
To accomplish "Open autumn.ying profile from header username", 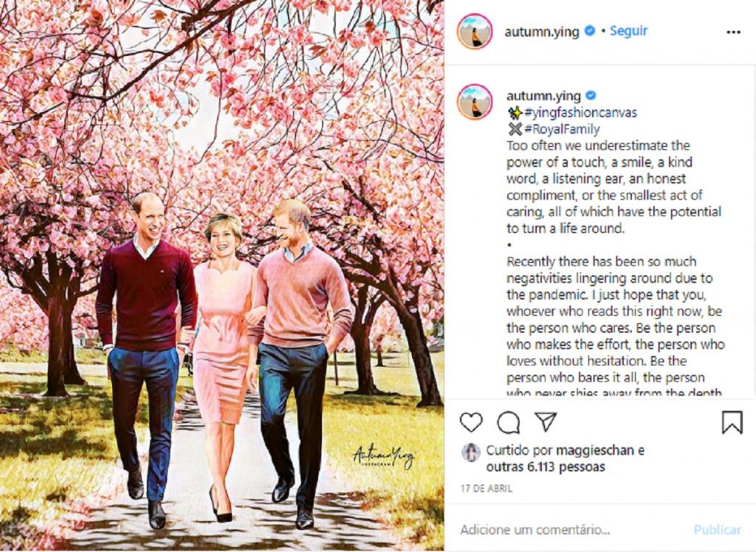I will click(542, 32).
